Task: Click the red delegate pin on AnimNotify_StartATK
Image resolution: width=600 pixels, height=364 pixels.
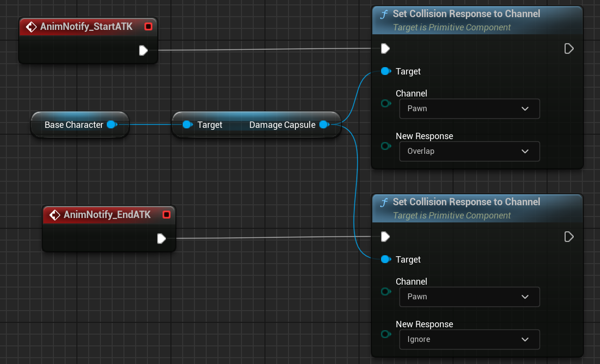Action: click(148, 27)
